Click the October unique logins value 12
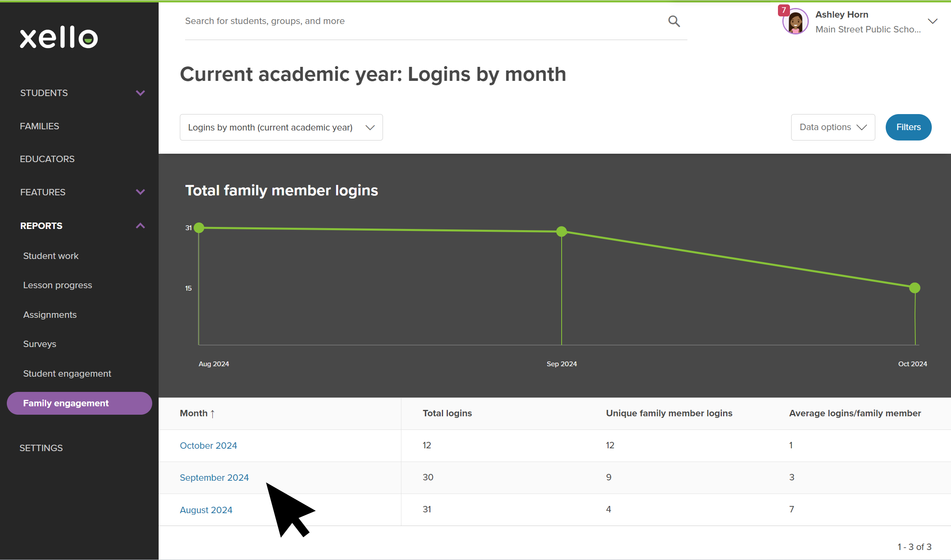The width and height of the screenshot is (951, 560). 610,445
